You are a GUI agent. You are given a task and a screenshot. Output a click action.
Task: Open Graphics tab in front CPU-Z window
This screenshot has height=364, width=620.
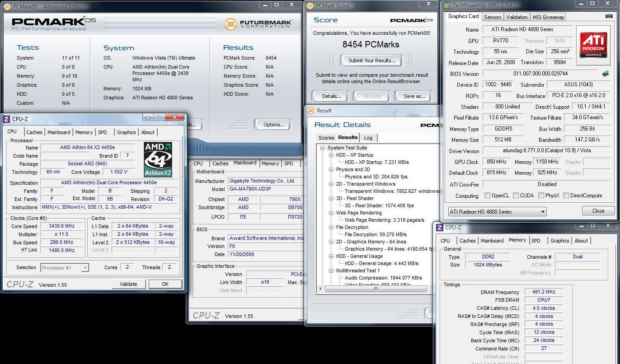pos(127,132)
